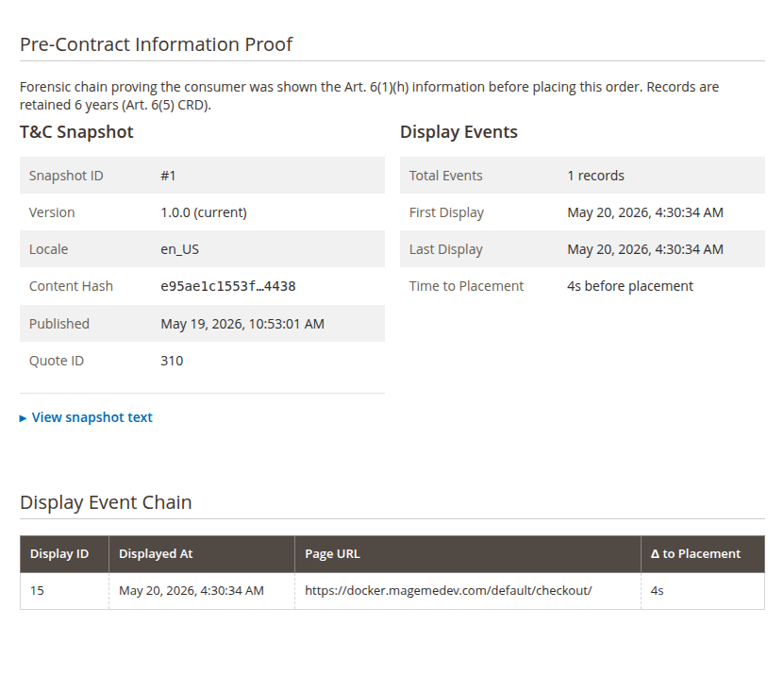
Task: Click the Last Display label
Action: [x=446, y=249]
